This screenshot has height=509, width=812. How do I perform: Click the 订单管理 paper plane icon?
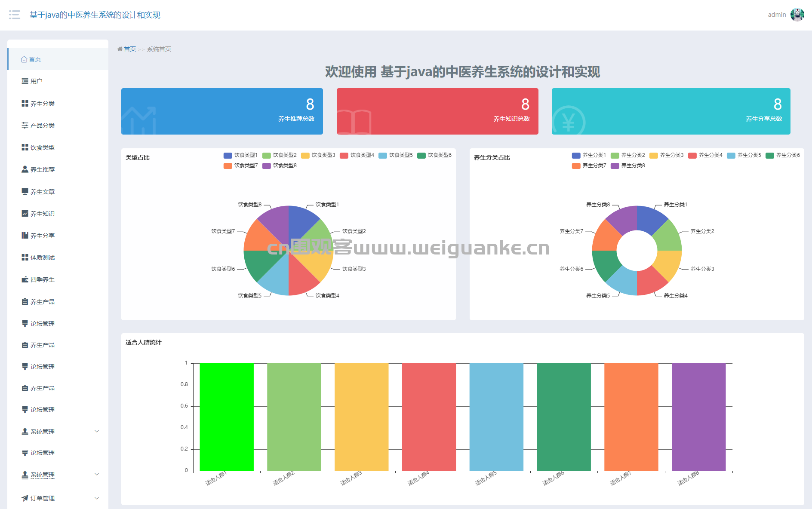[25, 498]
